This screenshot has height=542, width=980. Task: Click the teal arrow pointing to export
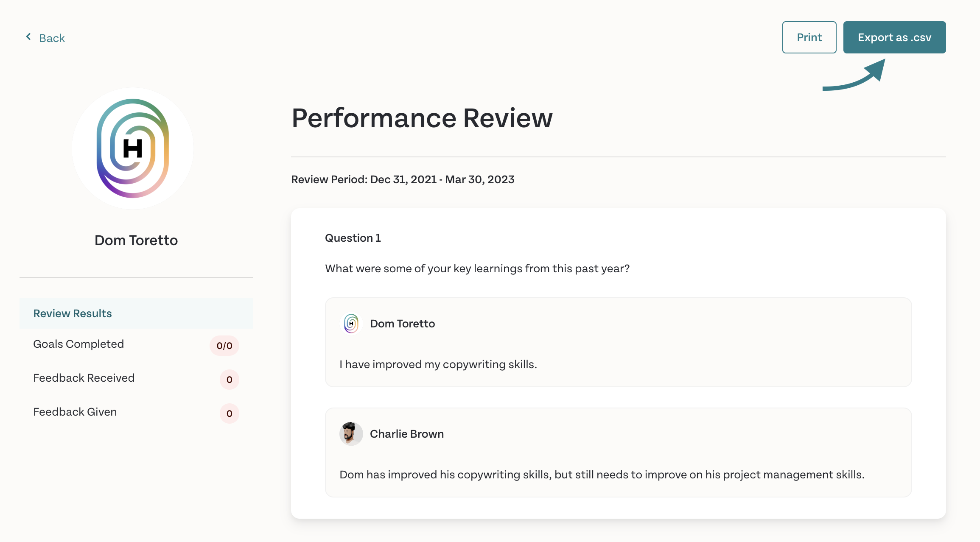tap(854, 75)
